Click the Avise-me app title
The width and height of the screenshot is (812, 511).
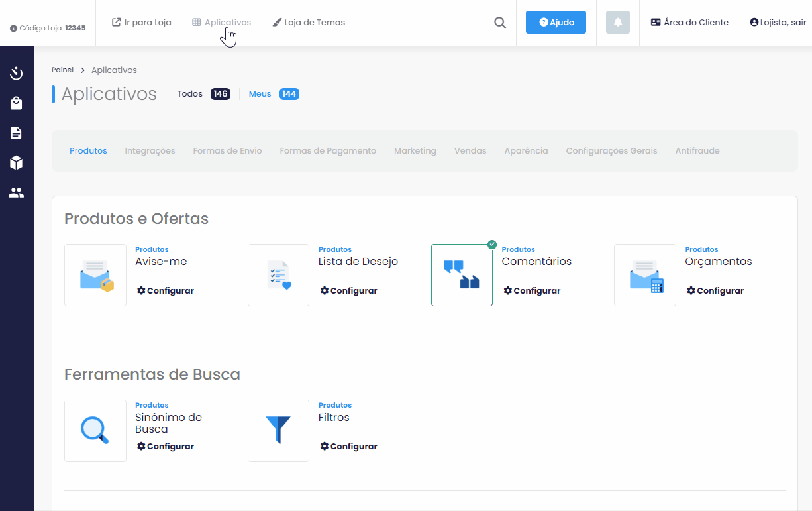[161, 262]
